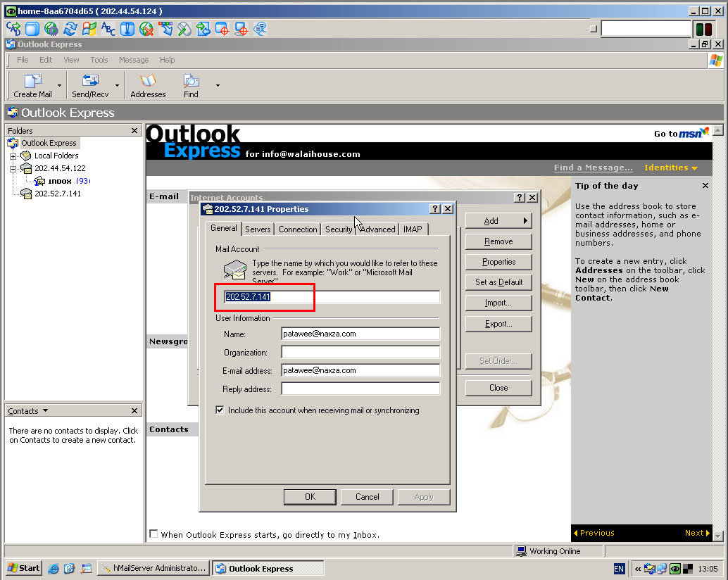This screenshot has height=580, width=728.
Task: Open the Message menu
Action: pyautogui.click(x=134, y=60)
